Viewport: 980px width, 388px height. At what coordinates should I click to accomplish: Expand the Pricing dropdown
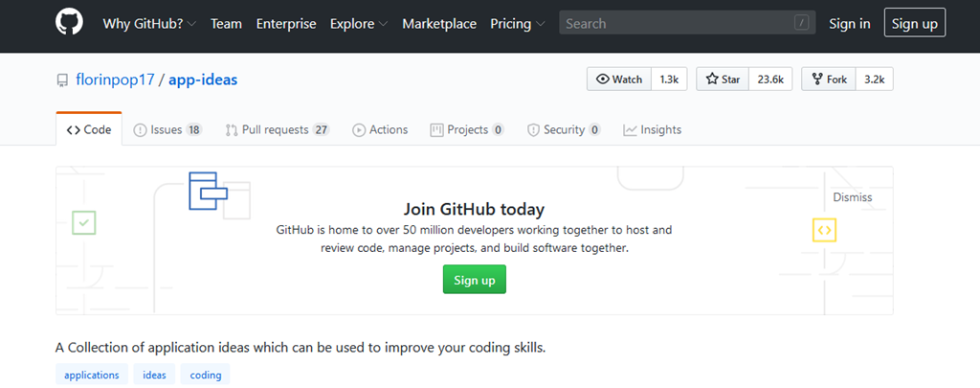[x=518, y=24]
